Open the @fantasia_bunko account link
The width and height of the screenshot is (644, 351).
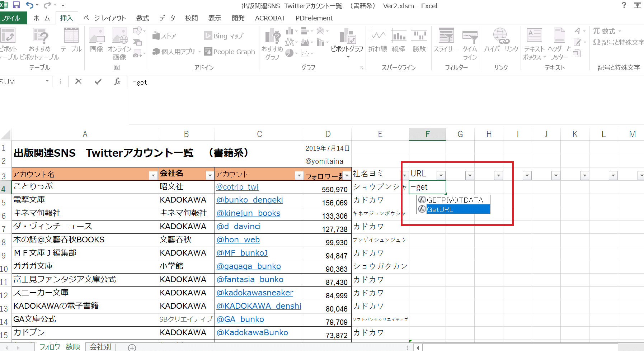click(x=250, y=279)
